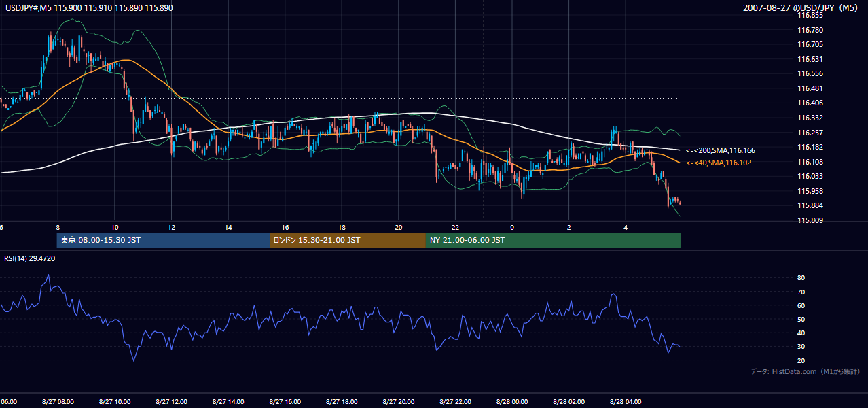Click RSI scale value 50
This screenshot has width=868, height=408.
(801, 319)
